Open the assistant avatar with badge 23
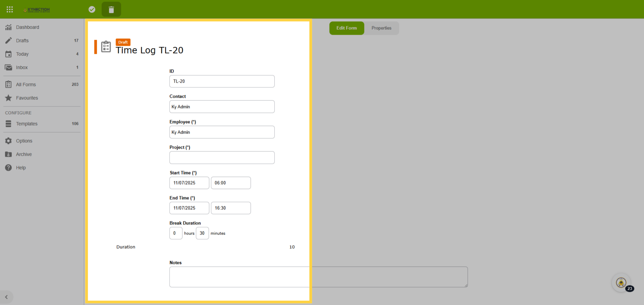Screen dimensions: 644x305 coord(621,282)
